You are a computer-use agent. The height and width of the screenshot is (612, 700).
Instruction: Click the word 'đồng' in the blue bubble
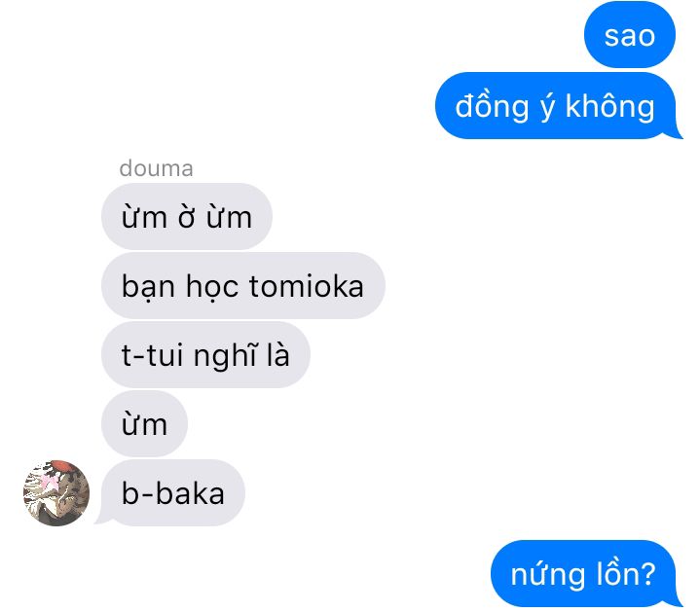tap(492, 107)
